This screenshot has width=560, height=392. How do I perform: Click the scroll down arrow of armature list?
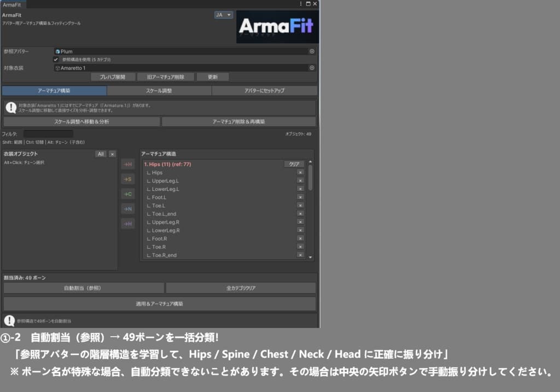[x=311, y=257]
